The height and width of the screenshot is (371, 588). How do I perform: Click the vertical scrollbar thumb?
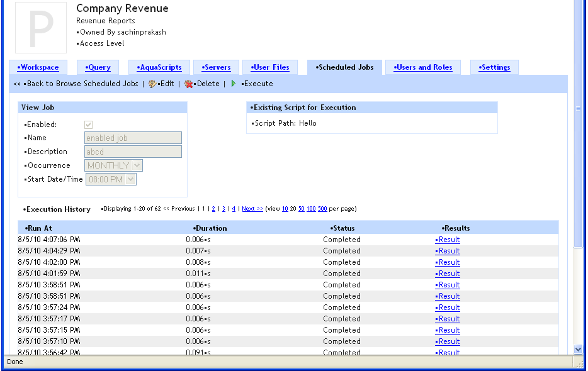pyautogui.click(x=578, y=124)
